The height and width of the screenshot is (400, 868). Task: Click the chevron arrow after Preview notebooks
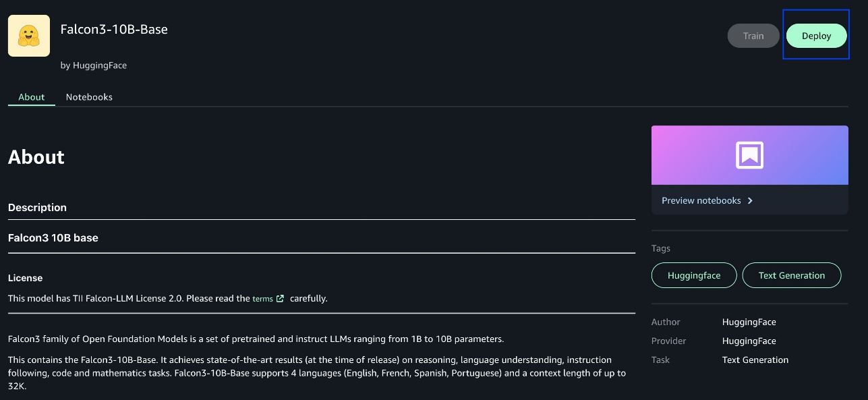(751, 200)
